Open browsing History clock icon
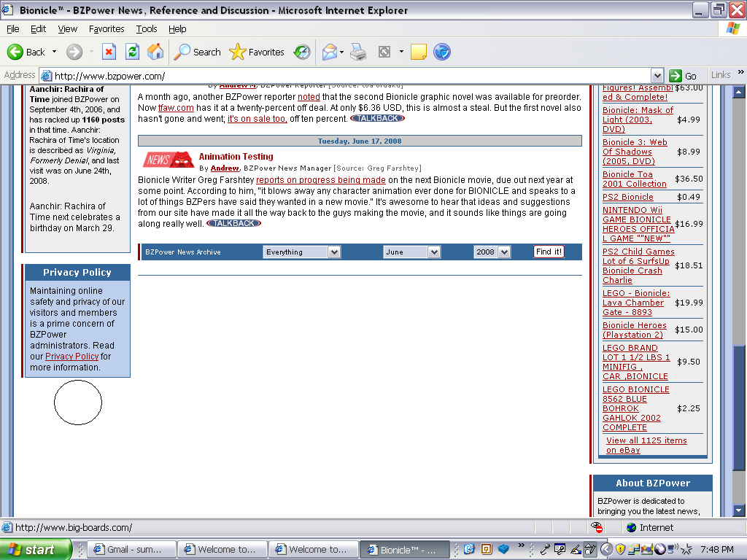 [302, 52]
